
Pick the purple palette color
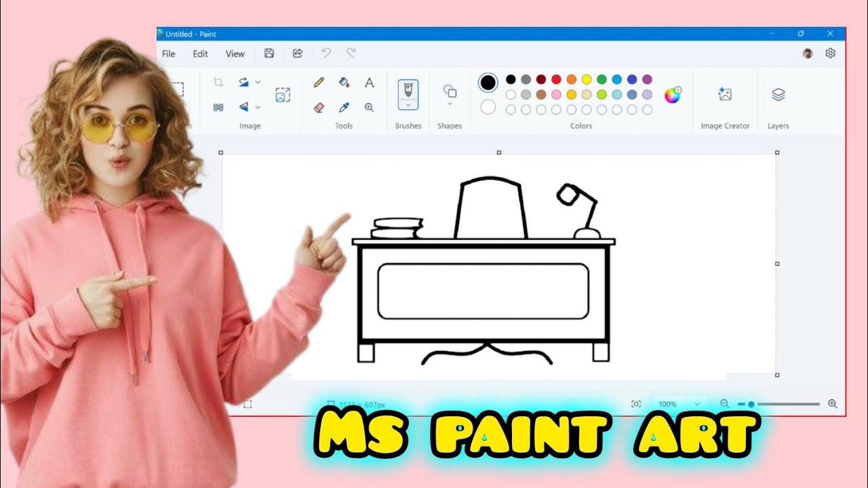[647, 79]
